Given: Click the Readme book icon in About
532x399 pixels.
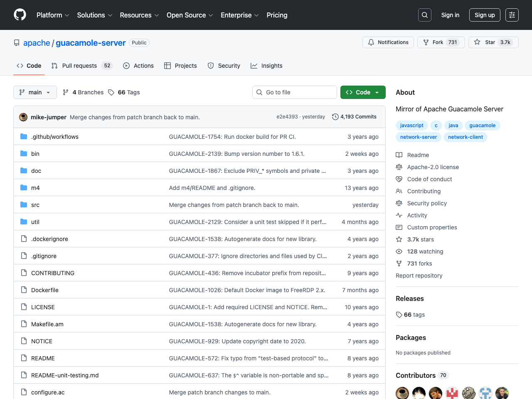Looking at the screenshot, I should tap(399, 155).
